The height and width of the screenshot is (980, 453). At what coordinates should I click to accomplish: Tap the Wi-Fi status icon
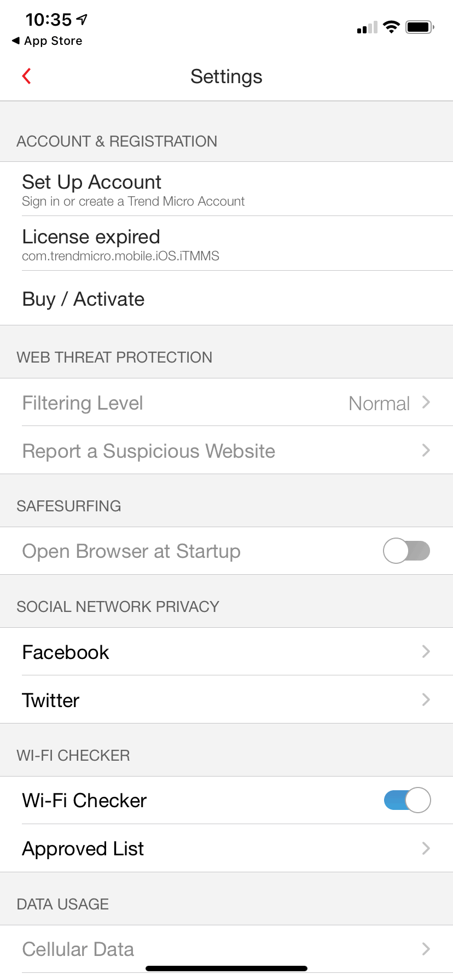click(391, 27)
